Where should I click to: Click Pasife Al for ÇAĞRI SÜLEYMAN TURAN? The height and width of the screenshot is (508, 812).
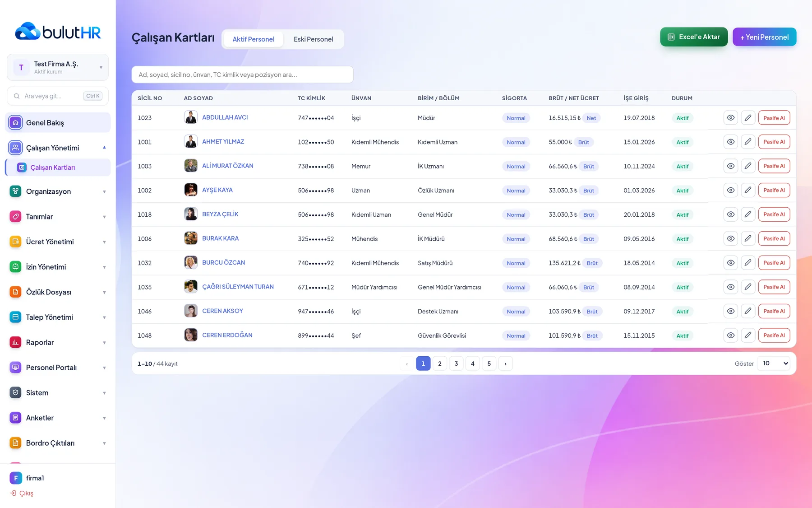click(774, 287)
